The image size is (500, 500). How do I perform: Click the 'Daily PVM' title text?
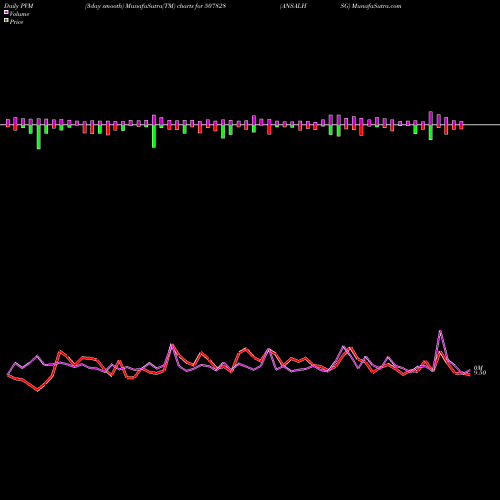[19, 6]
